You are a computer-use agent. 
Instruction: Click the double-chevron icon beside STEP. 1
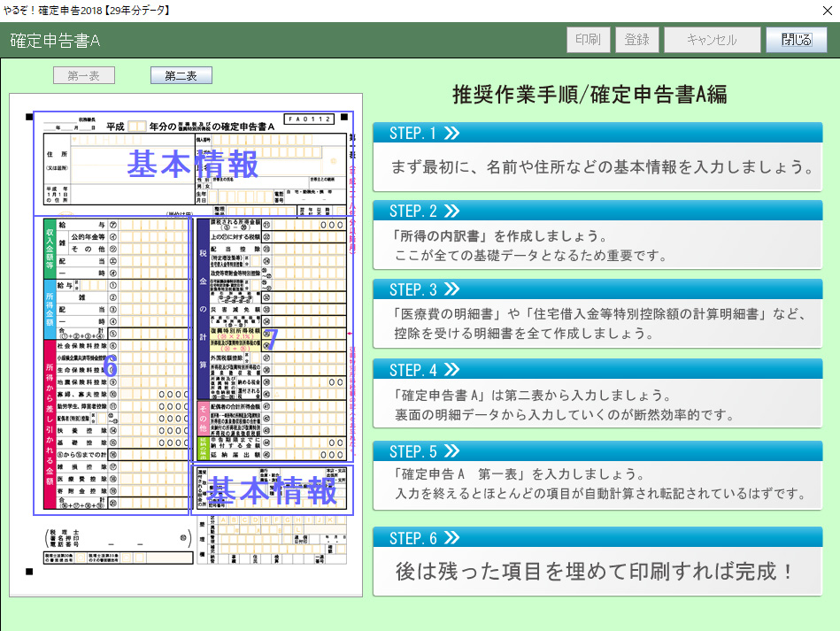(451, 134)
